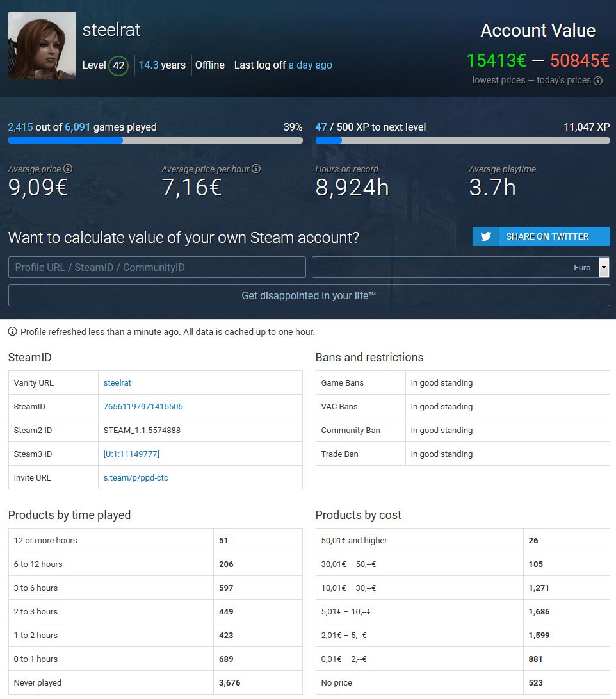
Task: Click the 8,924h hours on record value
Action: coord(352,187)
